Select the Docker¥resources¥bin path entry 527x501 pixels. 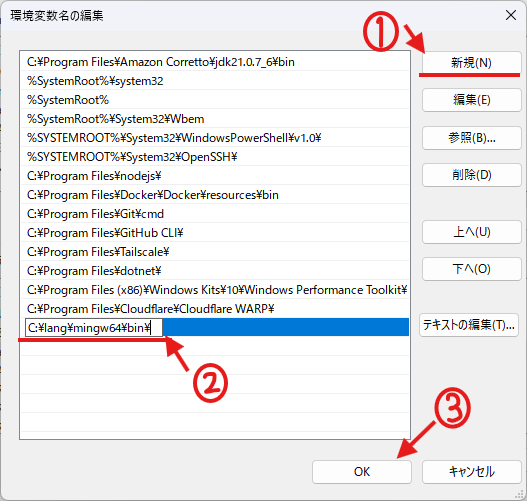(215, 195)
